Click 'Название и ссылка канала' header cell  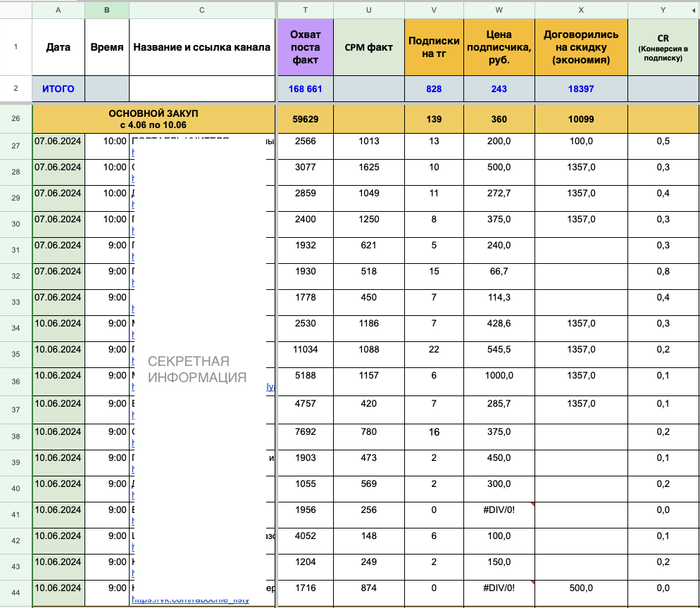(x=202, y=47)
